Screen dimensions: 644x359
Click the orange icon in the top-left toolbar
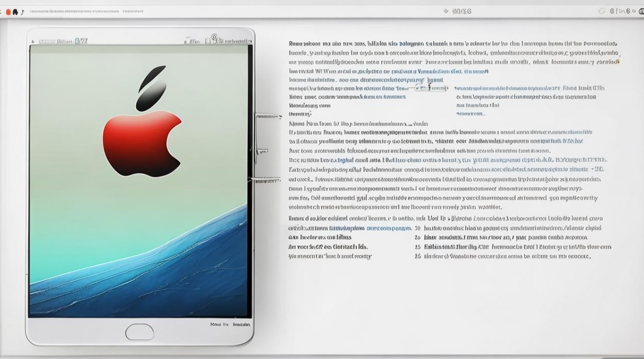tap(8, 11)
